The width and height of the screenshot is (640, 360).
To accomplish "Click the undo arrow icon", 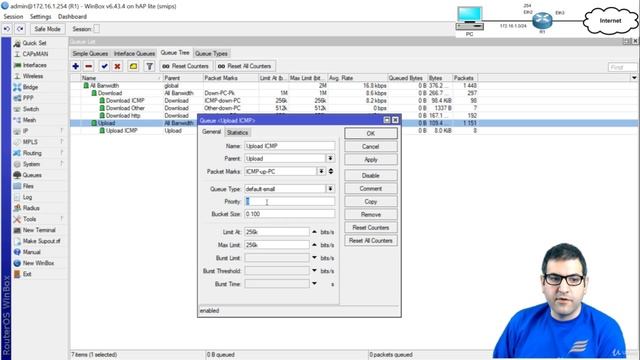I will [x=7, y=29].
